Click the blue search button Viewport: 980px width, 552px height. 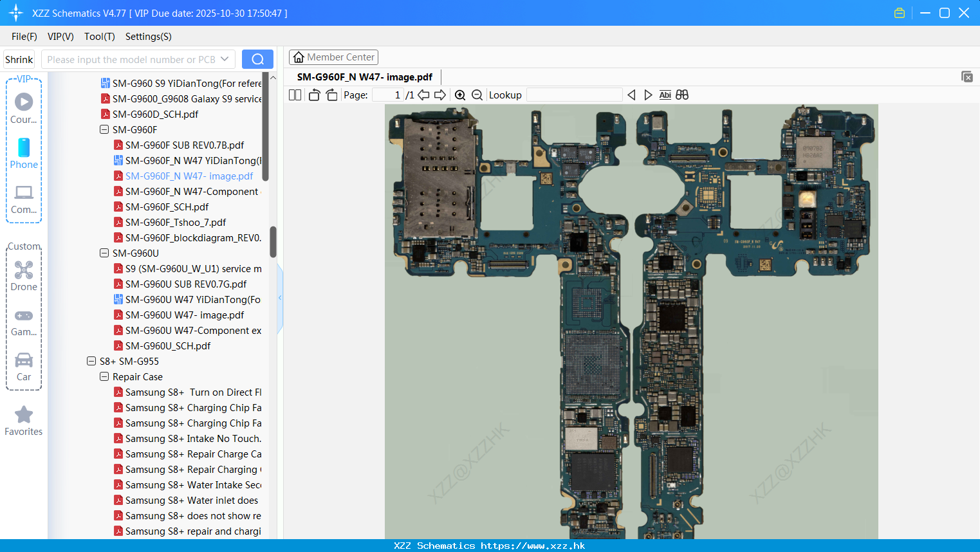tap(257, 59)
